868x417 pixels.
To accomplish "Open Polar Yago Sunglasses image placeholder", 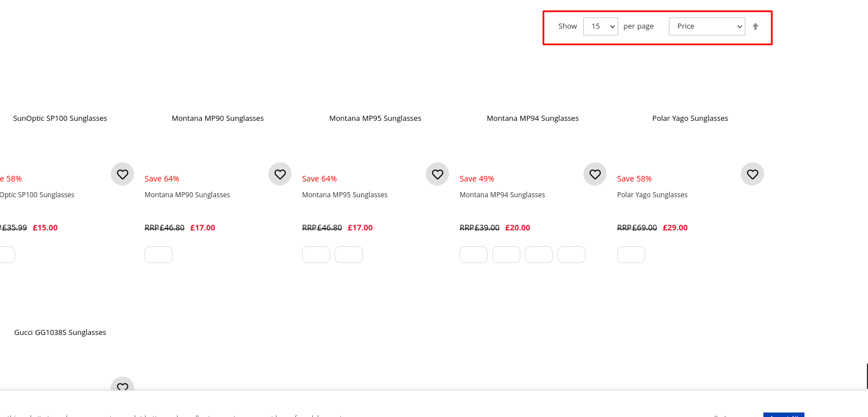I will 690,119.
